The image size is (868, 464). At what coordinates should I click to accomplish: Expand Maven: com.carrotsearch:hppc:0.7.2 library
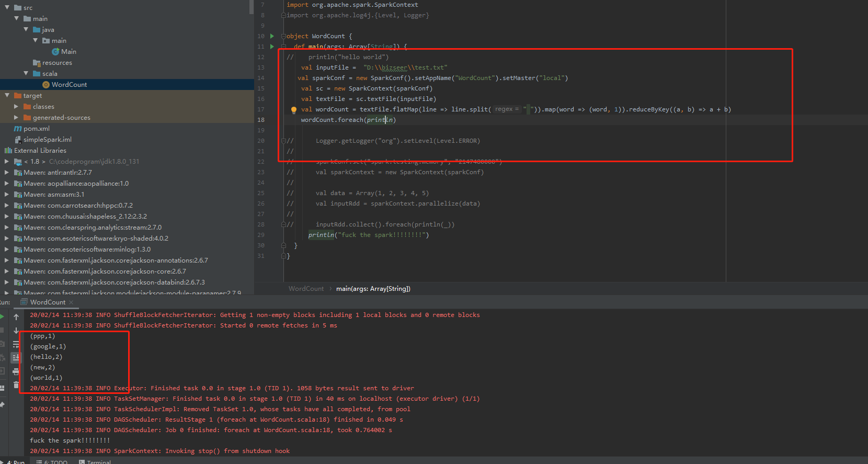(7, 205)
